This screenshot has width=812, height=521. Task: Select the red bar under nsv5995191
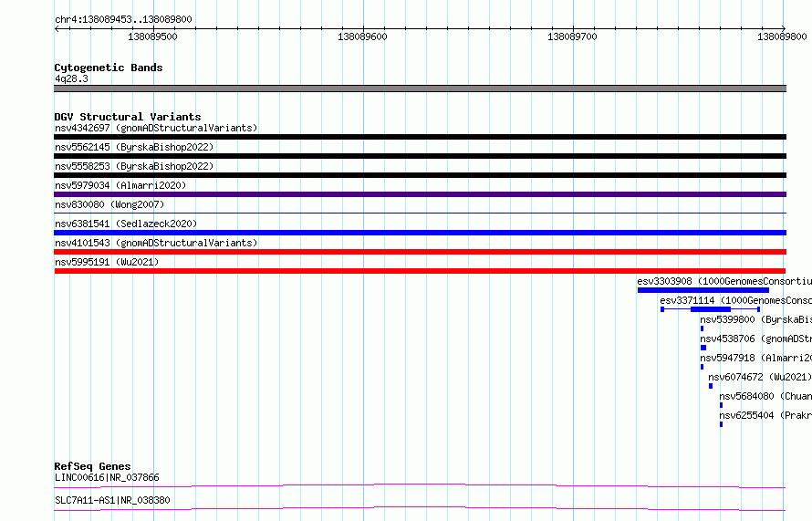pyautogui.click(x=420, y=271)
